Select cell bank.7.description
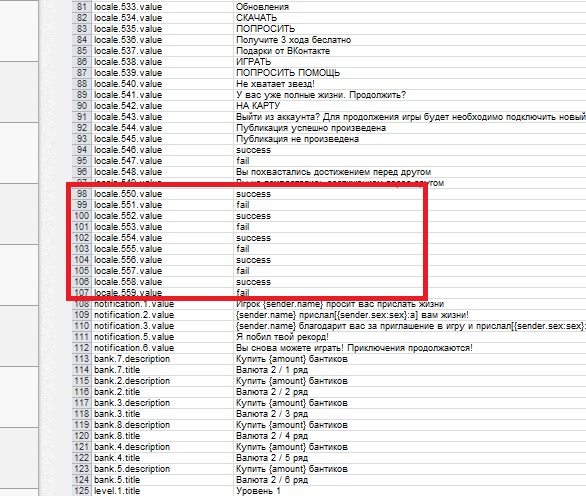Screen dimensions: 586x496 162,359
